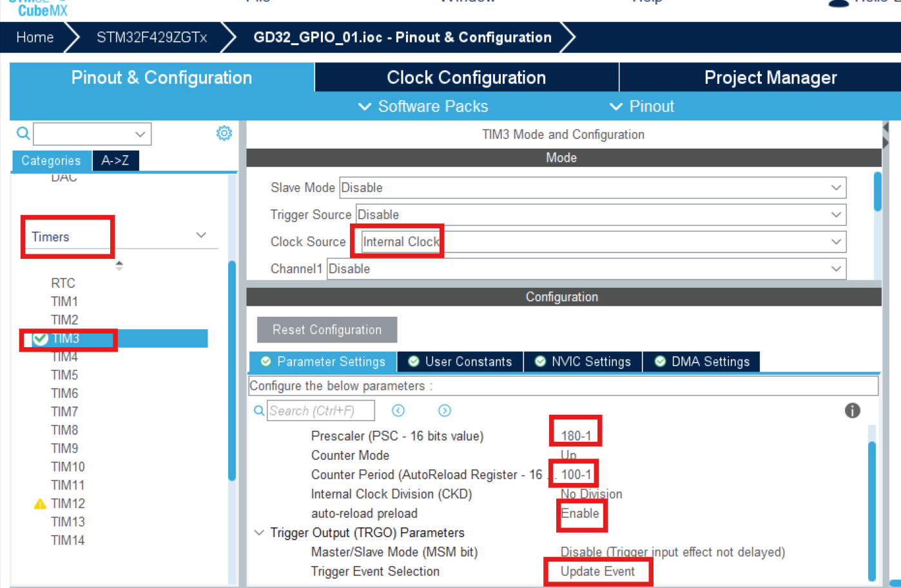Switch to Clock Configuration tab

point(467,77)
